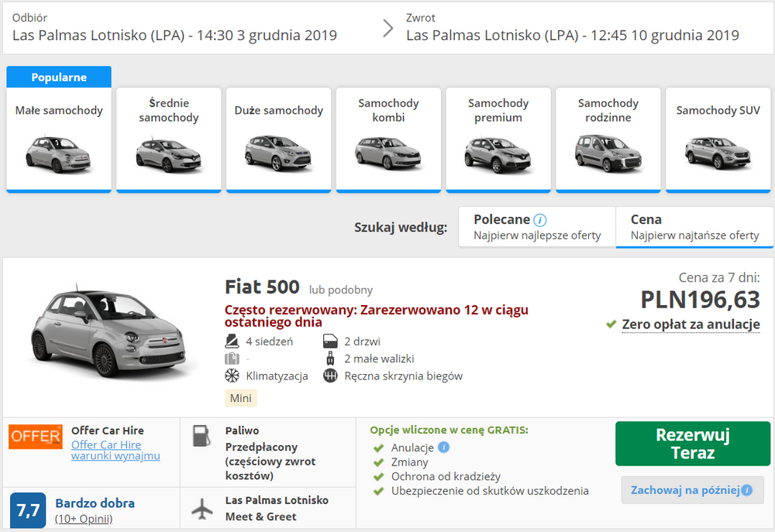
Task: Click the checkmark next to Zero opłat
Action: (x=611, y=324)
